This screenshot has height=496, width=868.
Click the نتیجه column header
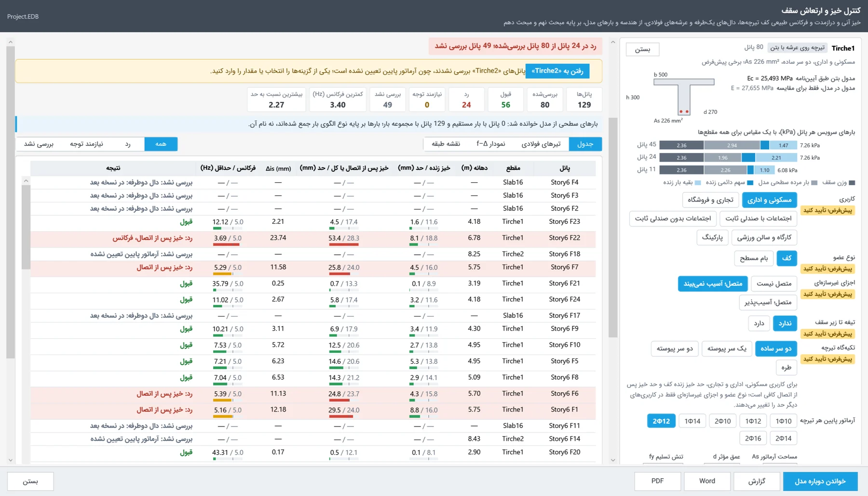[113, 168]
